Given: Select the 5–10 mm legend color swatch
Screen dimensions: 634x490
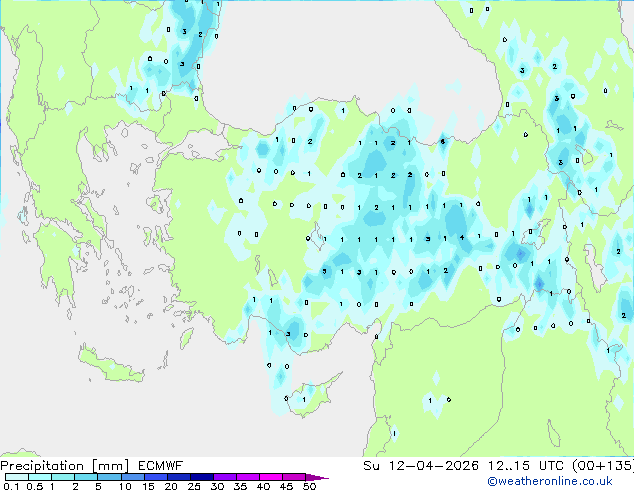Looking at the screenshot, I should (x=109, y=477).
